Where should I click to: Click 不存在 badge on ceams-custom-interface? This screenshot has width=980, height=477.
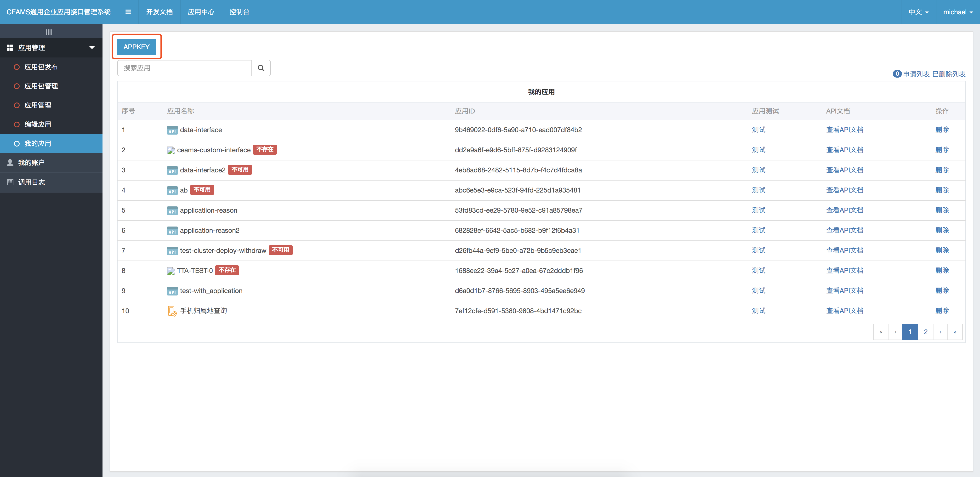point(265,149)
